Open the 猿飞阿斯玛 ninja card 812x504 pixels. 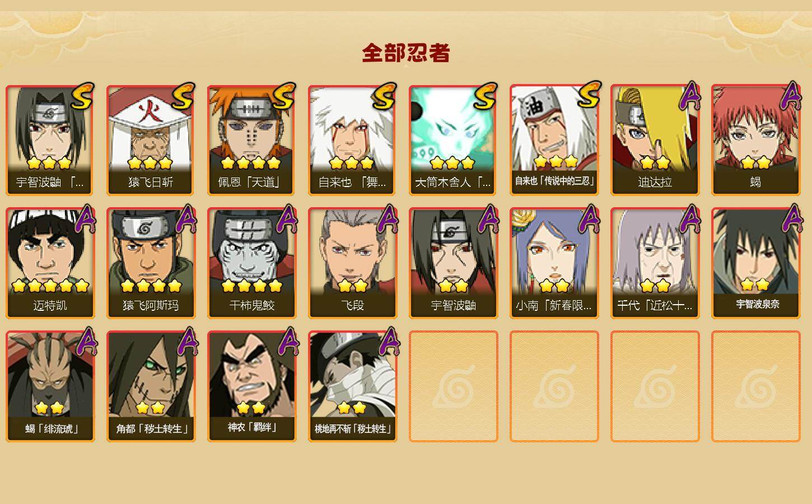pyautogui.click(x=151, y=263)
